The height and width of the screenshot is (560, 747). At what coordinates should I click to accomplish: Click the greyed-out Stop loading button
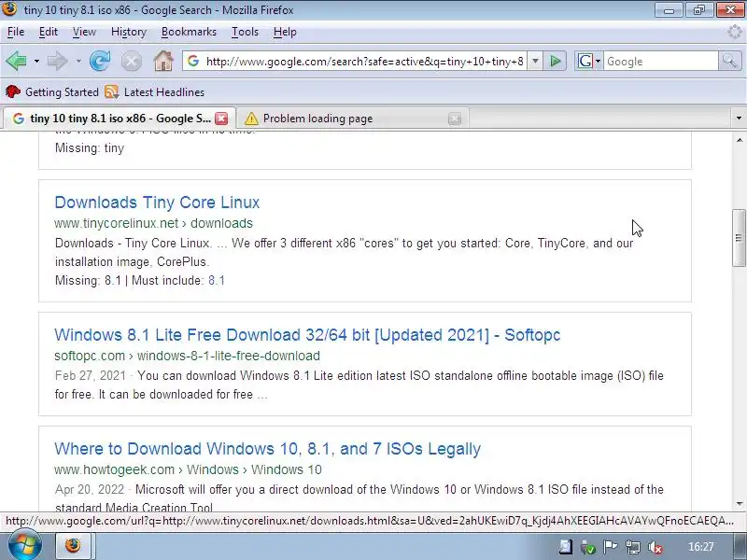tap(131, 61)
